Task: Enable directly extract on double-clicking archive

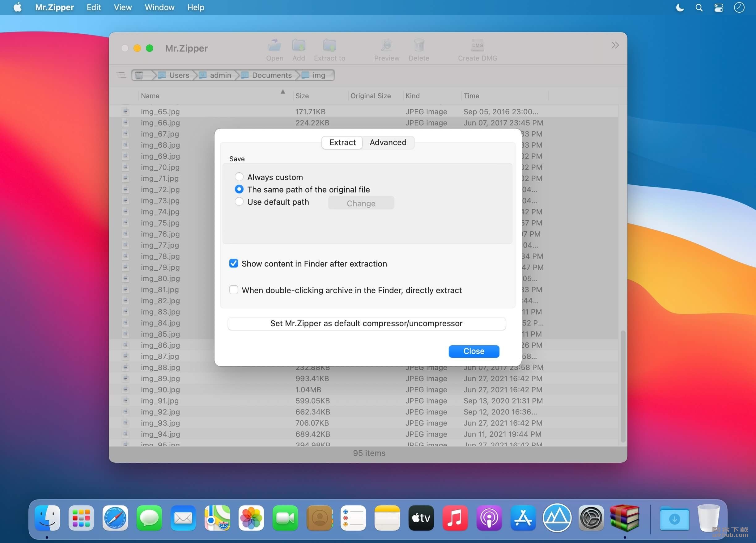Action: click(234, 290)
